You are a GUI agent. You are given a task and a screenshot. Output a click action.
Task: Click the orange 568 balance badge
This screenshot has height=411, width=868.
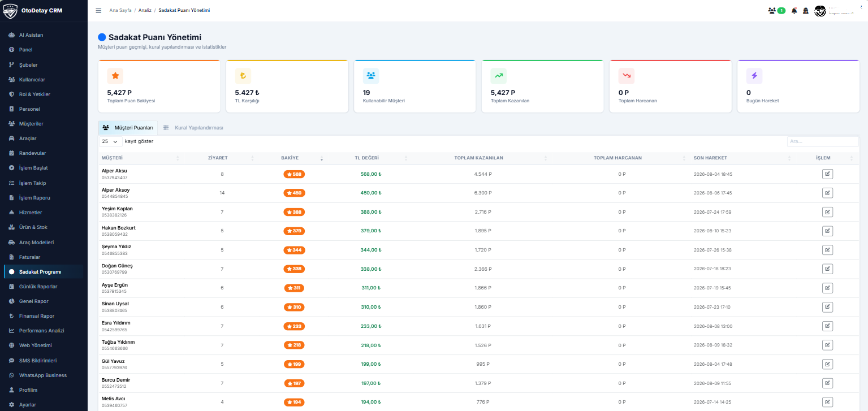[294, 174]
